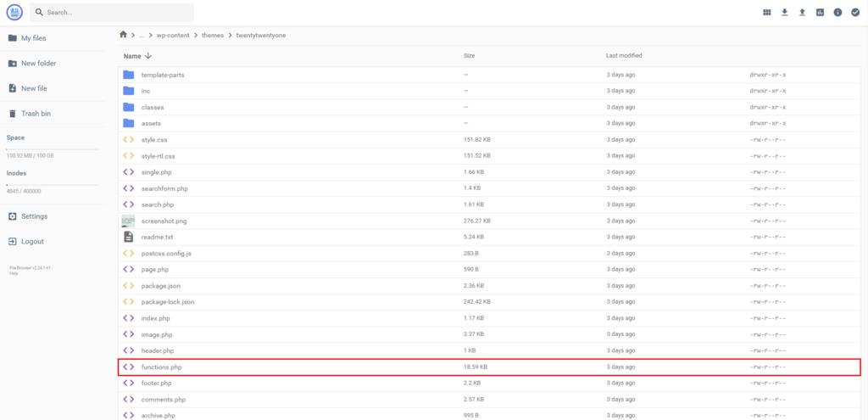This screenshot has width=868, height=420.
Task: Click the search magnifier icon
Action: (x=38, y=12)
